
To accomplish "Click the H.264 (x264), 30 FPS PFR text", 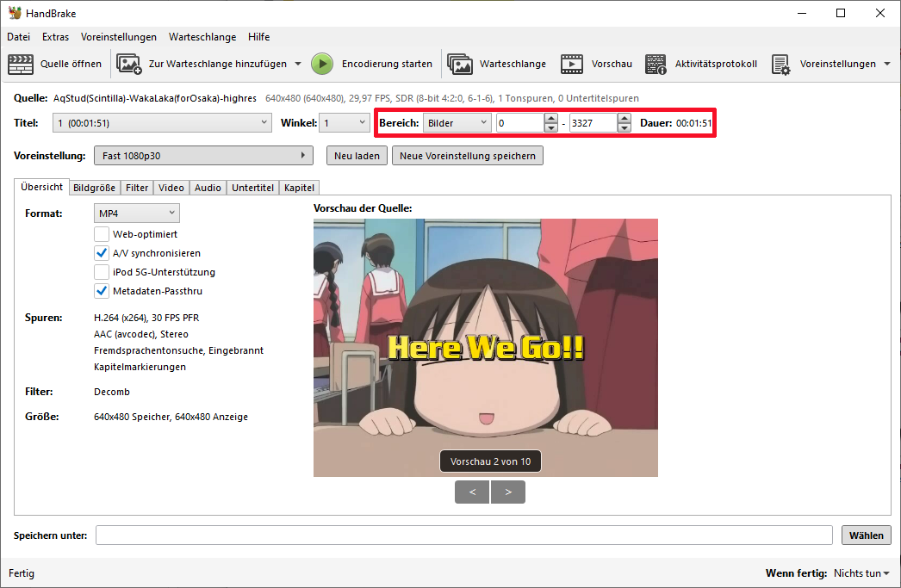I will (x=146, y=318).
